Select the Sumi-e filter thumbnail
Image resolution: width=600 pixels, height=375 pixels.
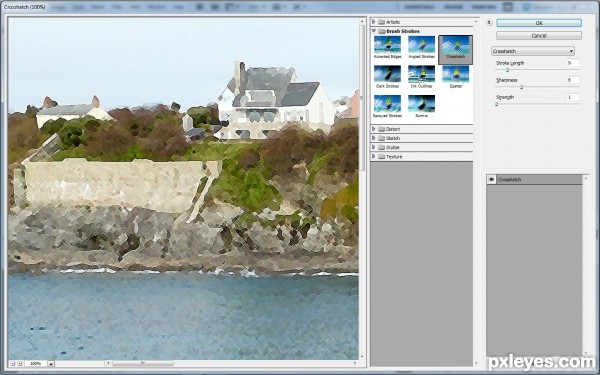click(421, 103)
